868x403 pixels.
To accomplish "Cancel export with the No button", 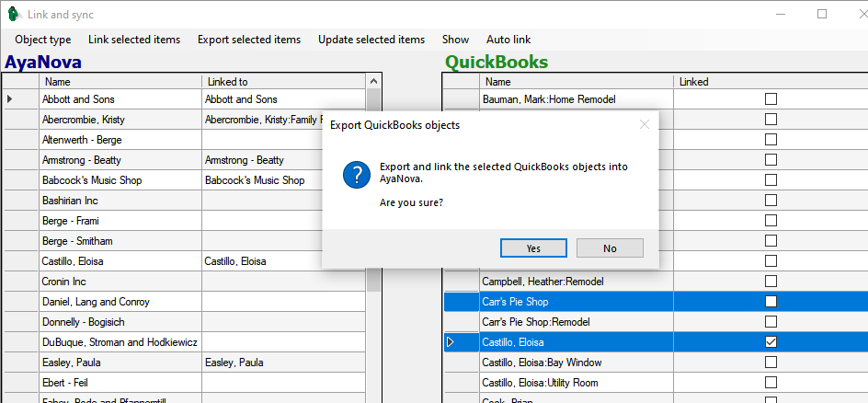I will coord(610,248).
